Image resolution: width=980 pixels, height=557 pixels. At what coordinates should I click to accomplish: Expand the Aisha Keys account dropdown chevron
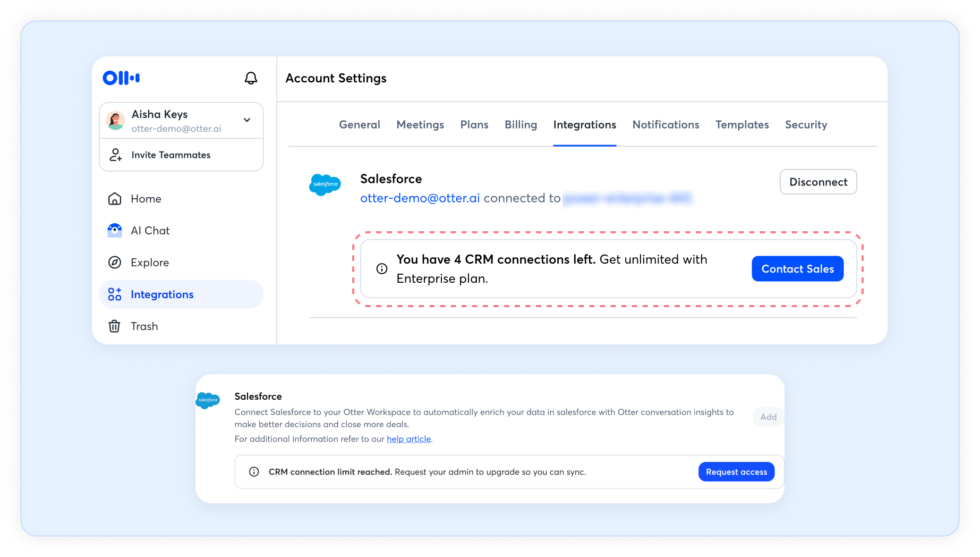click(247, 120)
